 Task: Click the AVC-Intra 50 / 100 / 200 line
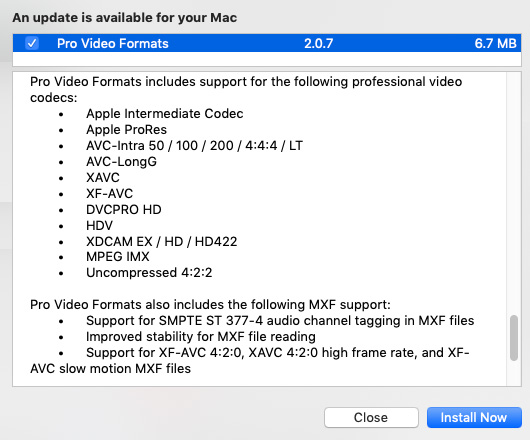194,146
